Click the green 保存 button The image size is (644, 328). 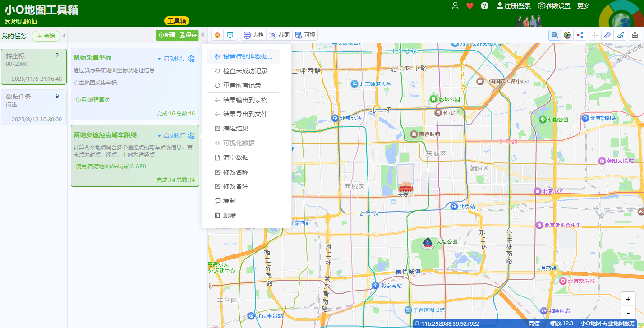pos(188,35)
